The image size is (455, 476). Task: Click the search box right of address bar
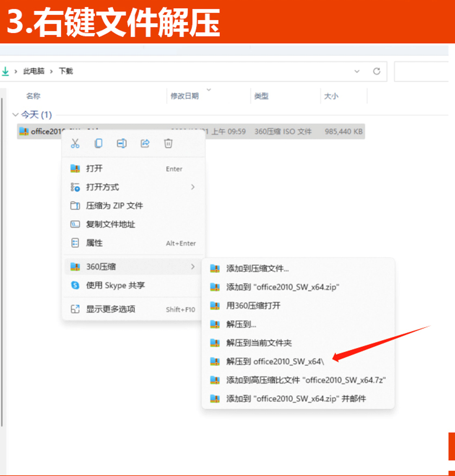(x=421, y=71)
